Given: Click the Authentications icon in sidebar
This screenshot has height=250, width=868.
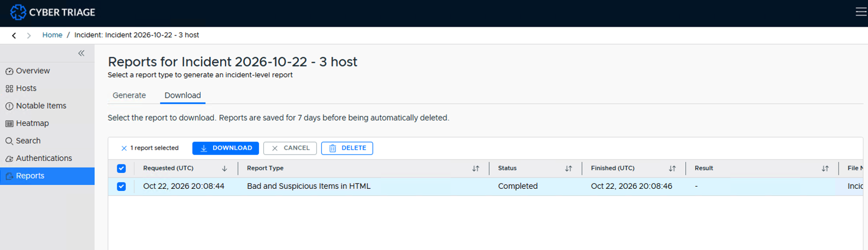Looking at the screenshot, I should pos(9,159).
